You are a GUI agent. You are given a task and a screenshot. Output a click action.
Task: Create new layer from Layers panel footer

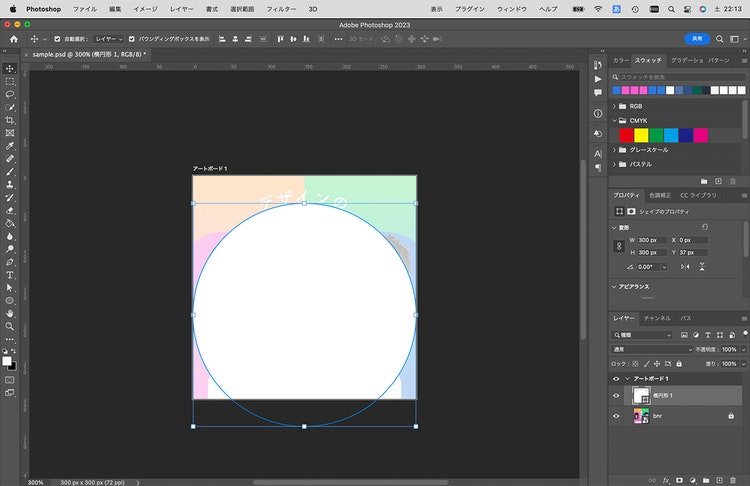tap(719, 480)
